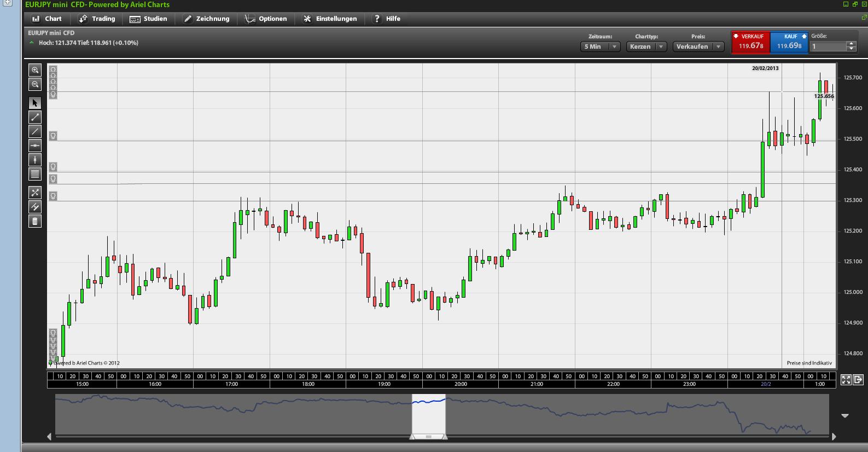
Task: Decrease Größe with the down stepper arrow
Action: coord(851,49)
